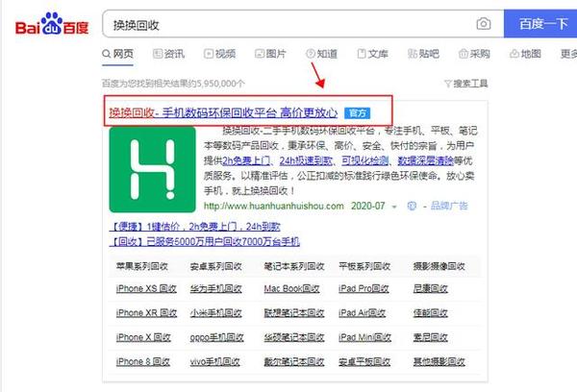Open 尼康回收 link
Image resolution: width=577 pixels, height=392 pixels.
click(x=430, y=288)
